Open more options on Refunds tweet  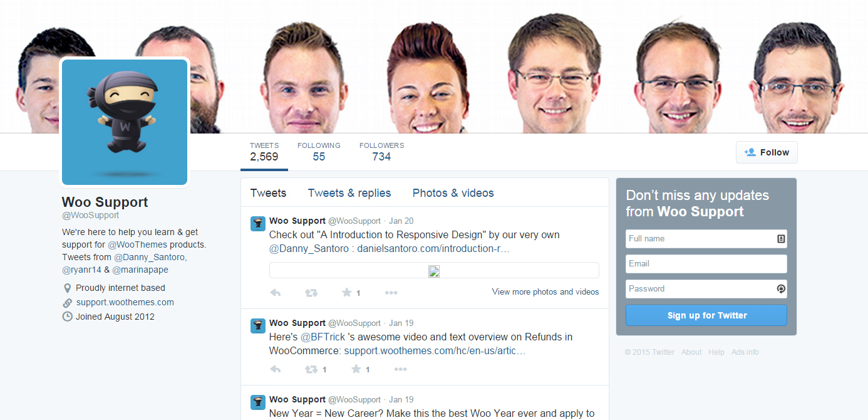401,369
